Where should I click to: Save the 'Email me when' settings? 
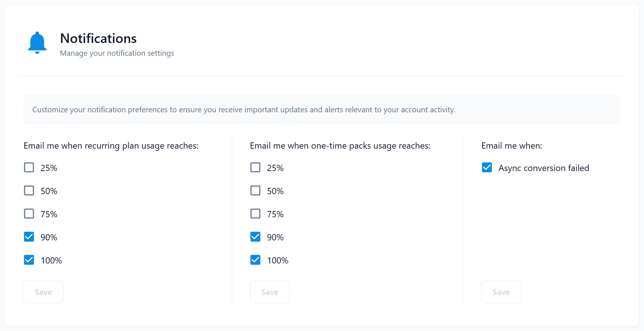coord(501,292)
